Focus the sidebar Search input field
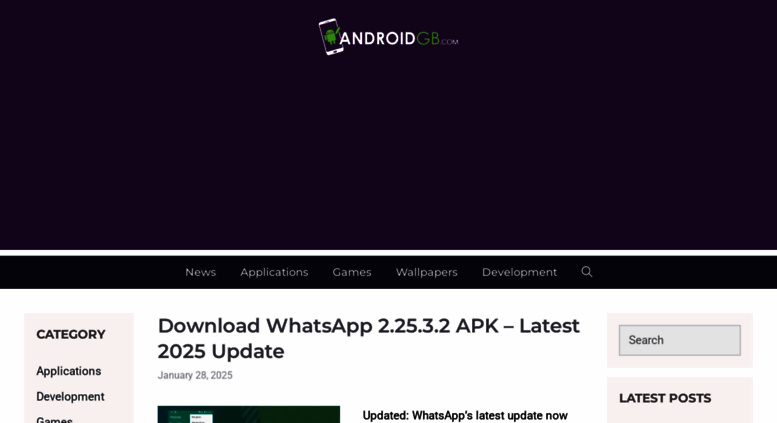The image size is (777, 423). click(680, 340)
